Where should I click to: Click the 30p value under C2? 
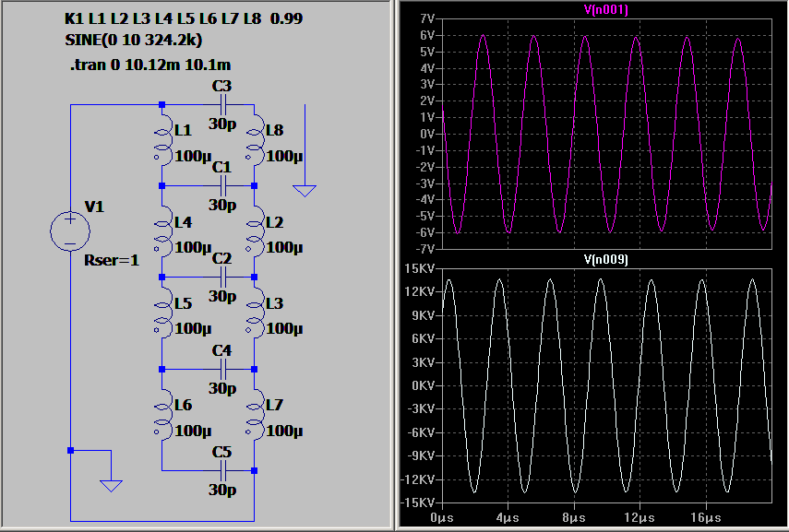pyautogui.click(x=222, y=296)
